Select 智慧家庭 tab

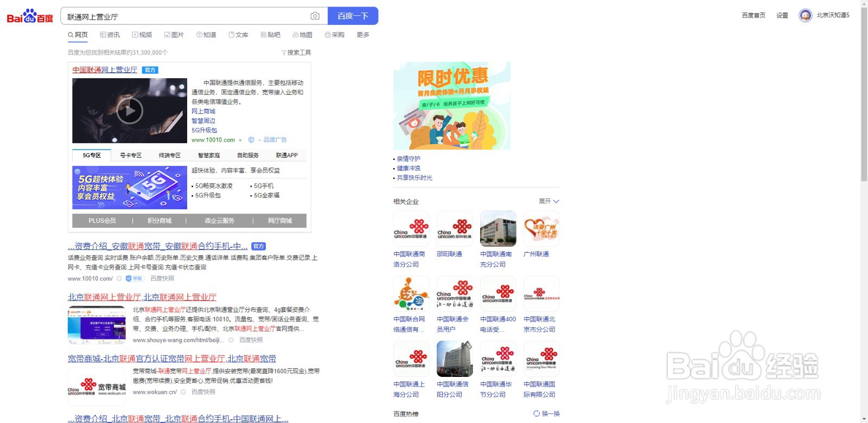tap(209, 155)
